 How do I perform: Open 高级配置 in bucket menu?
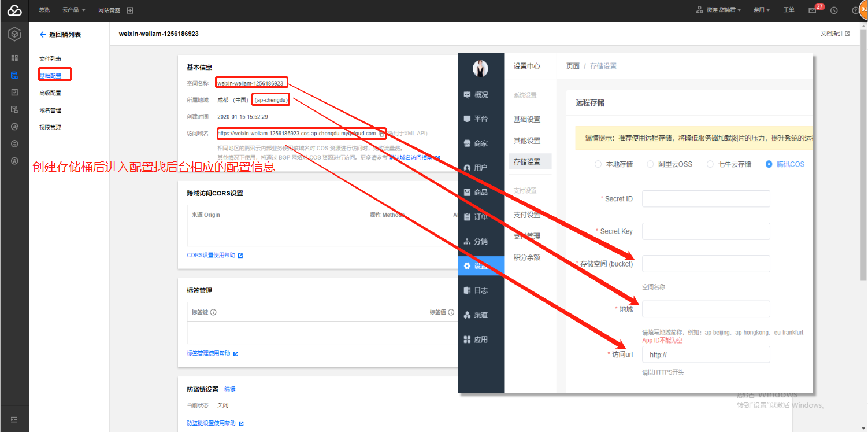click(x=50, y=93)
